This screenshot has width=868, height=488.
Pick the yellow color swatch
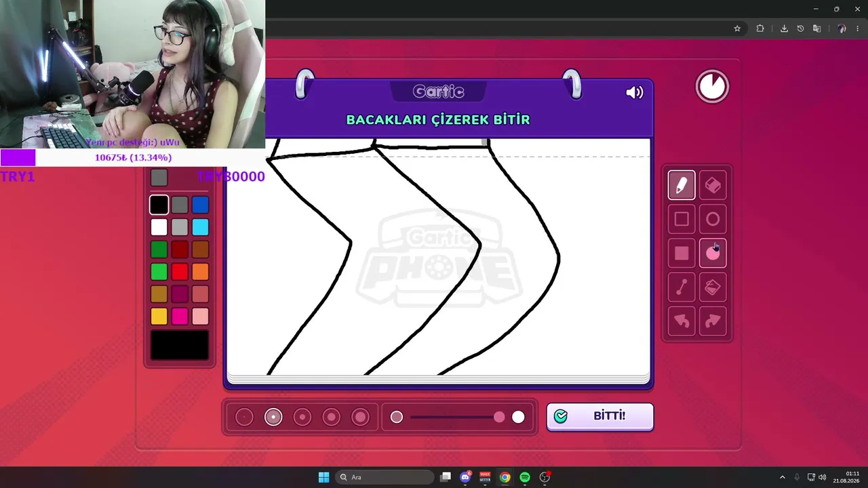159,317
